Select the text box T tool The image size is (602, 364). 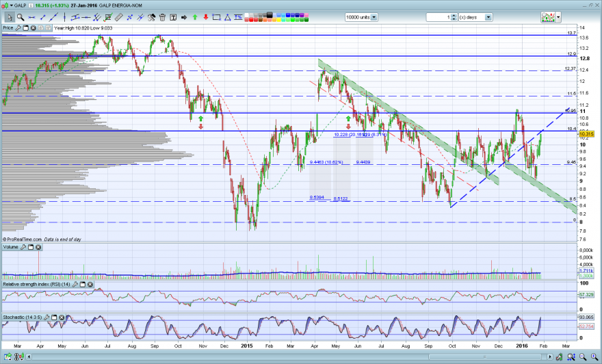(x=173, y=17)
